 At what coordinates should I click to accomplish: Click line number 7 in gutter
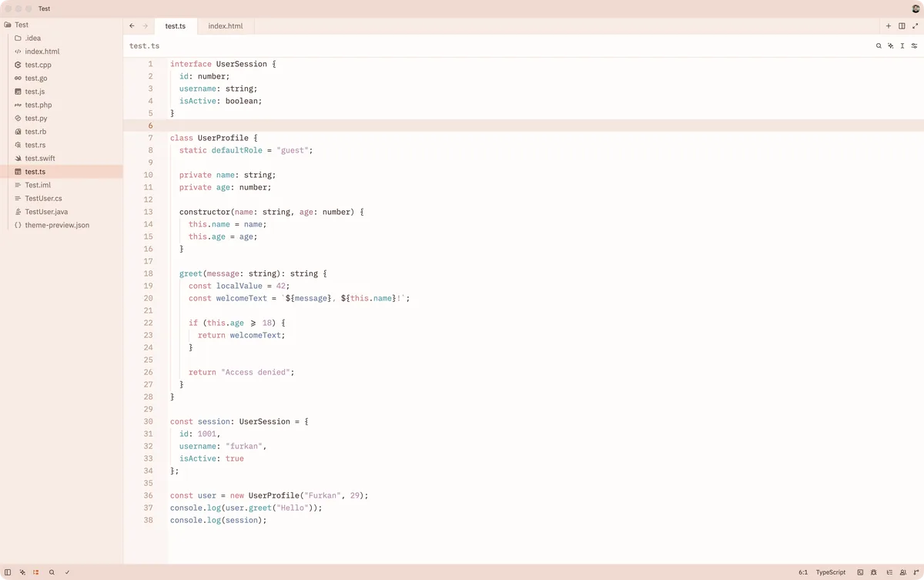click(x=150, y=138)
